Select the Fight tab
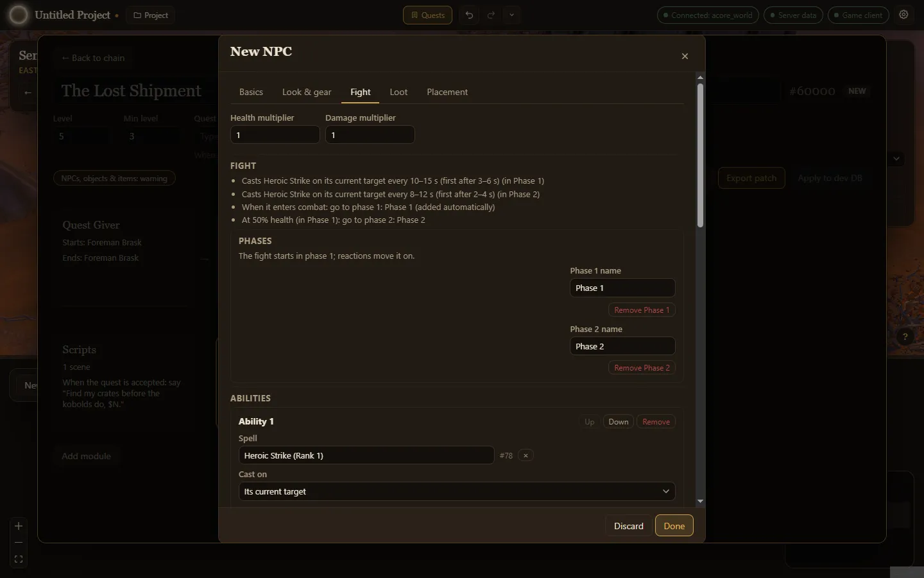 (x=361, y=92)
